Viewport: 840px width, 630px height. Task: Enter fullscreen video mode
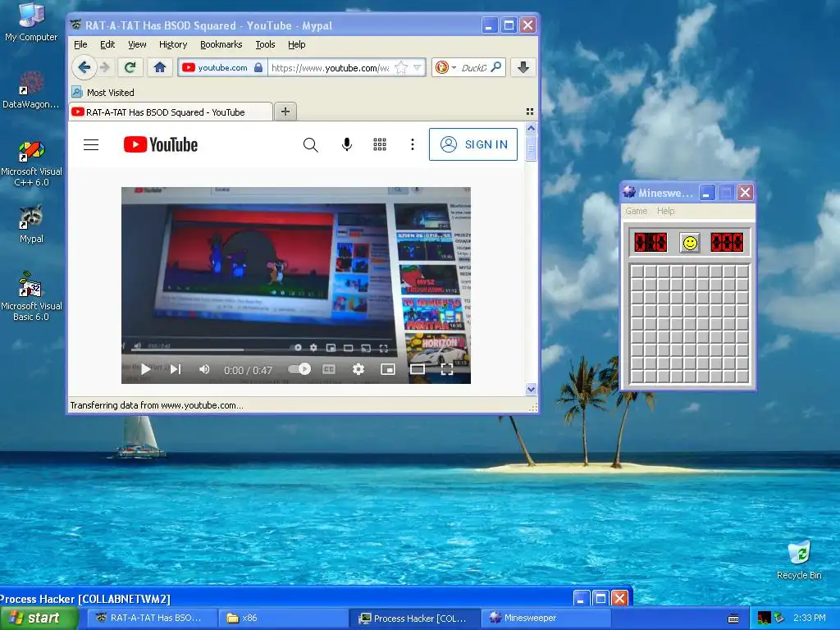[x=447, y=369]
